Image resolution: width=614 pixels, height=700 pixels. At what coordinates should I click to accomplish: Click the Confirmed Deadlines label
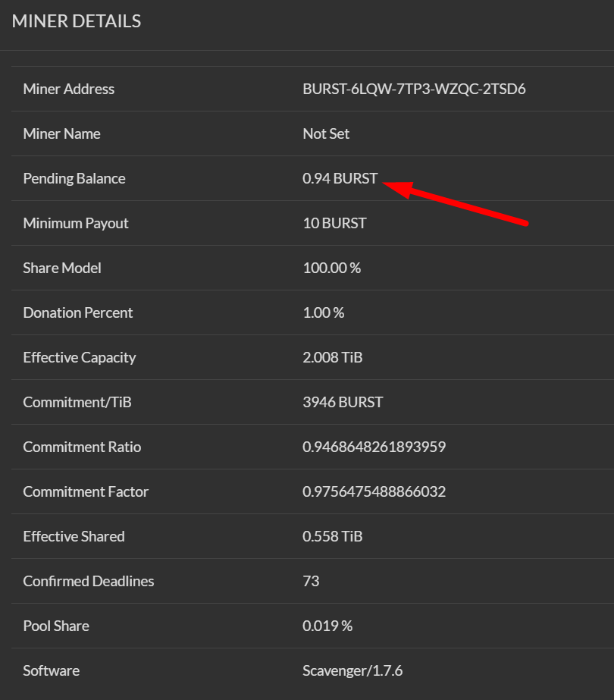89,581
